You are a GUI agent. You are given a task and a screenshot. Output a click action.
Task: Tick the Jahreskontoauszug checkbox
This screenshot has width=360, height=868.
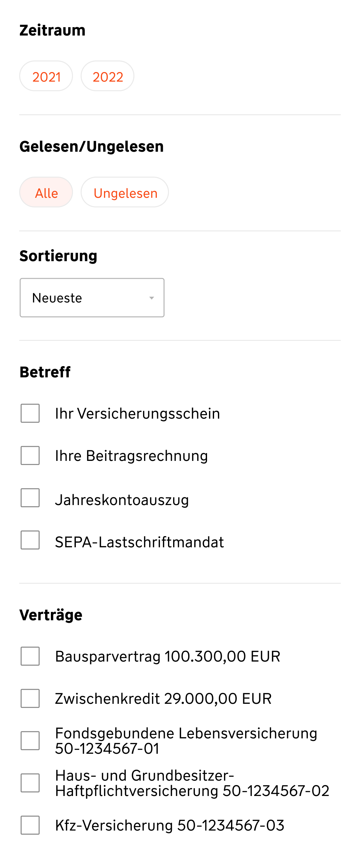click(x=30, y=498)
